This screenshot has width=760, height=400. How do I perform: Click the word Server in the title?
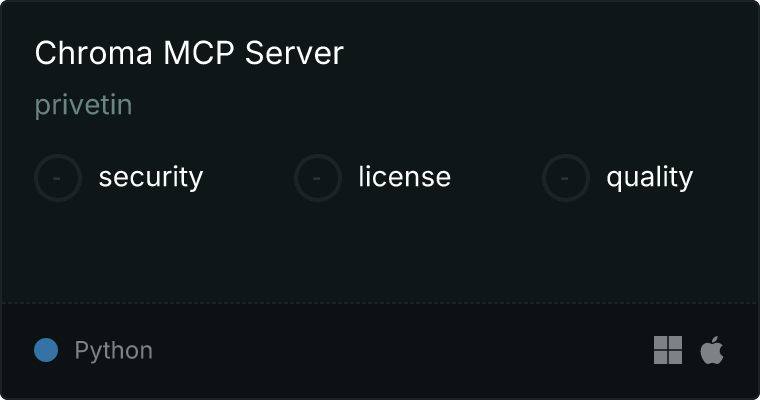pyautogui.click(x=294, y=53)
